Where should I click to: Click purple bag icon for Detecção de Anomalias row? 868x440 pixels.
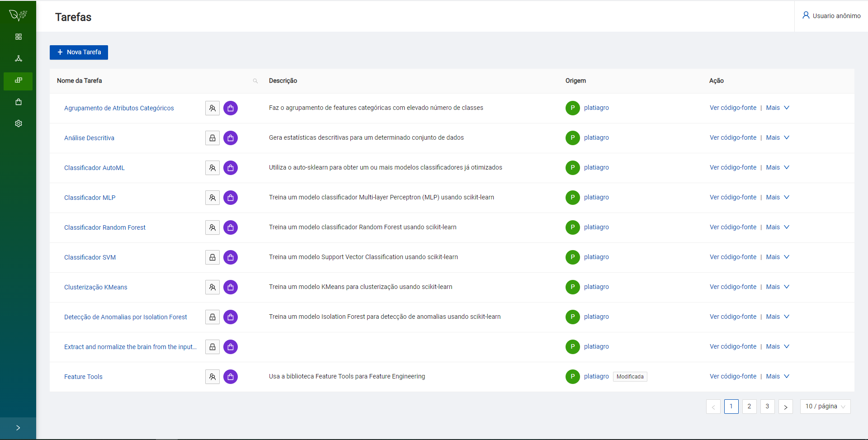231,317
